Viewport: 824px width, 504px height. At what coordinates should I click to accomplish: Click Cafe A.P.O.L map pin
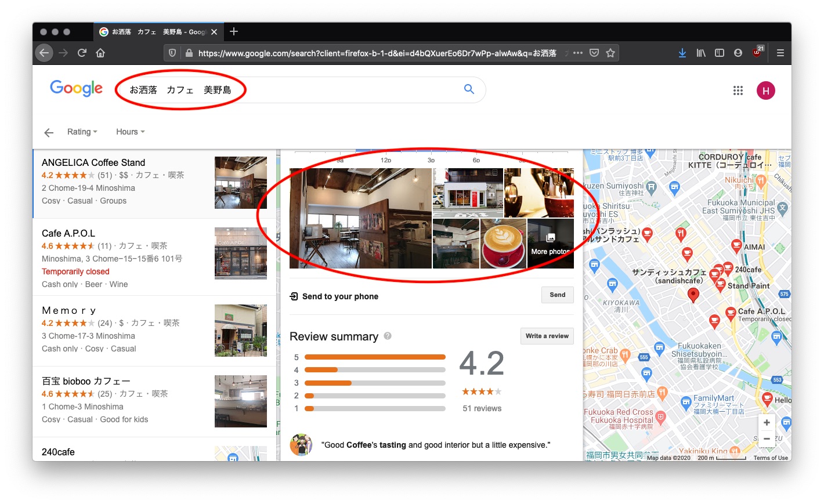click(731, 314)
